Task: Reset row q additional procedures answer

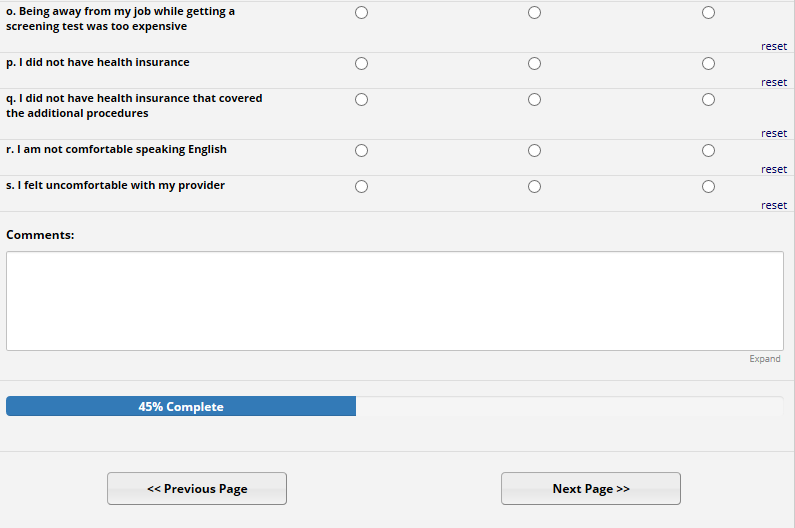Action: click(x=773, y=133)
